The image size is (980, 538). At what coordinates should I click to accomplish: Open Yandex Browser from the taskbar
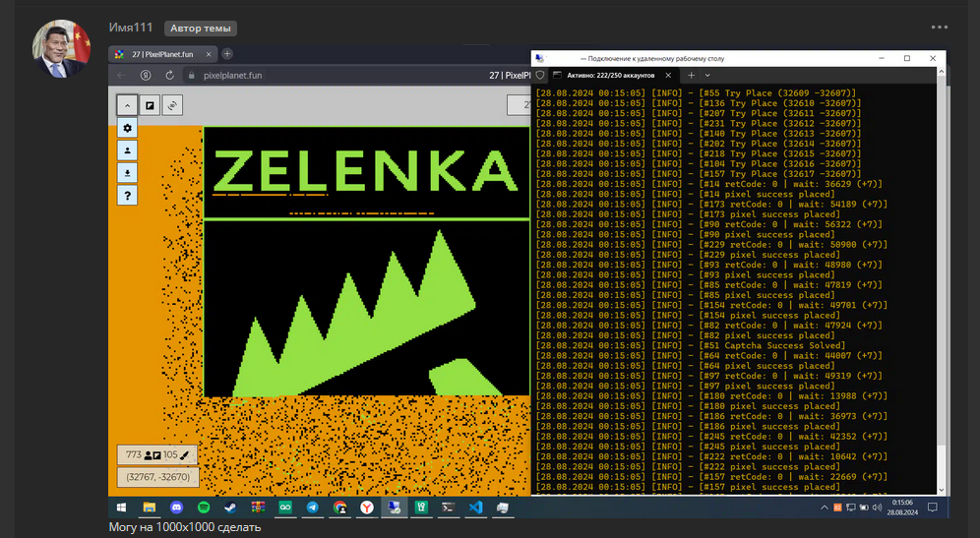[x=367, y=508]
